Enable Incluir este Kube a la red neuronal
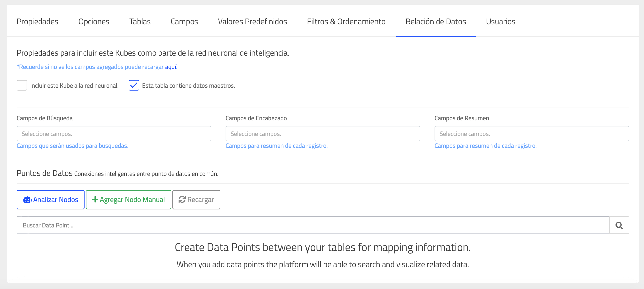The width and height of the screenshot is (644, 289). pyautogui.click(x=22, y=86)
